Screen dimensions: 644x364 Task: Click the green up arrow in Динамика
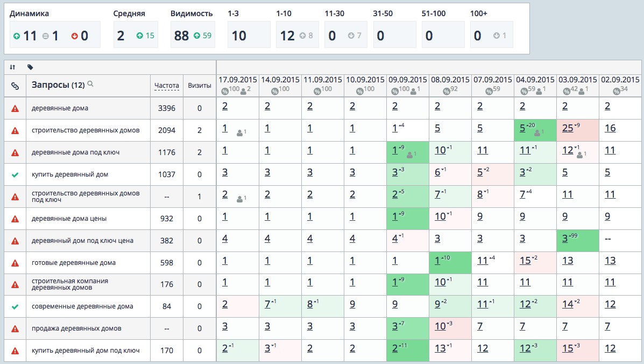click(x=17, y=36)
